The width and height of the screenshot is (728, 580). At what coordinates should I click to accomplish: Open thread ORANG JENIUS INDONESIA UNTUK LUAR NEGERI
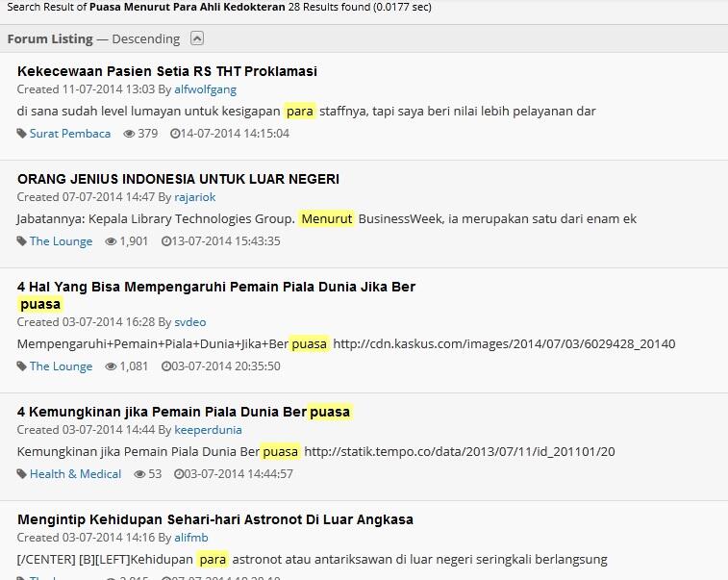(178, 179)
